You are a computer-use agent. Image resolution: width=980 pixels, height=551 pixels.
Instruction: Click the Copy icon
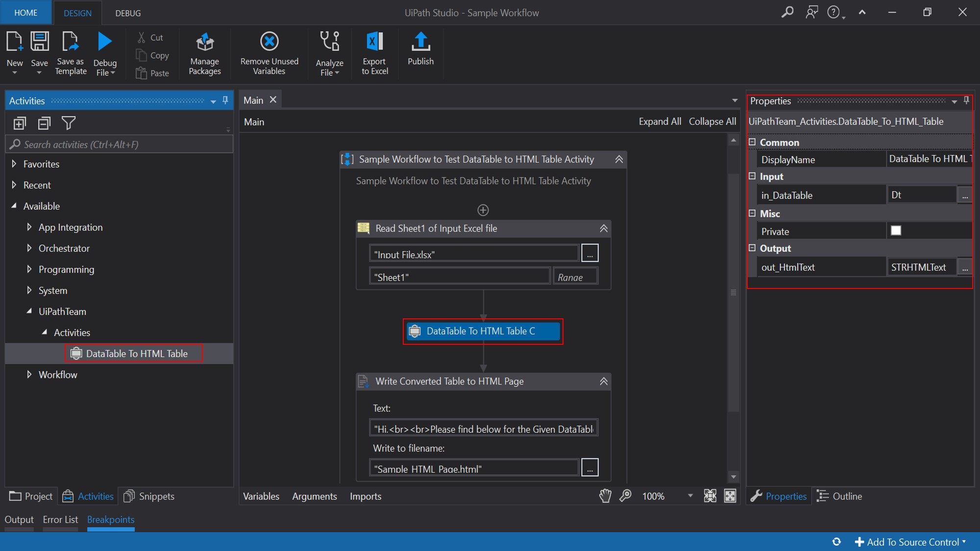click(141, 55)
